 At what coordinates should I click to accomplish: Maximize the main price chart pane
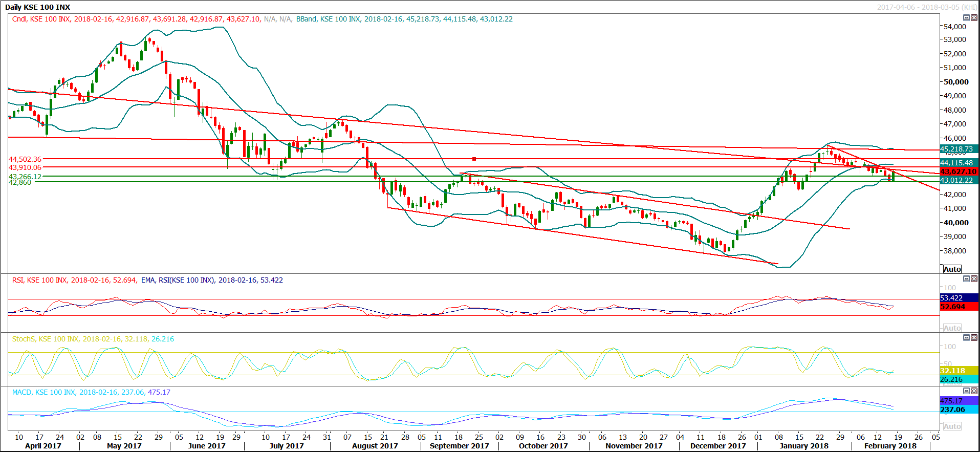tap(966, 17)
